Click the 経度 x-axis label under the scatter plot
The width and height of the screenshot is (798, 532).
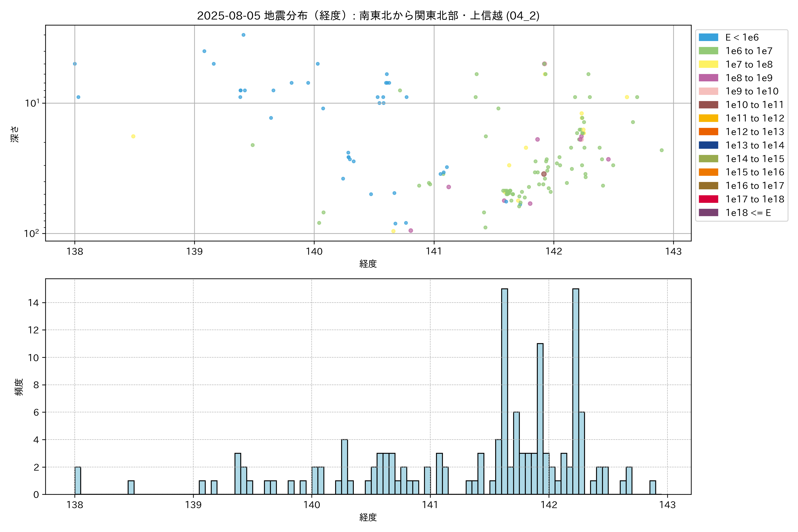(x=368, y=264)
